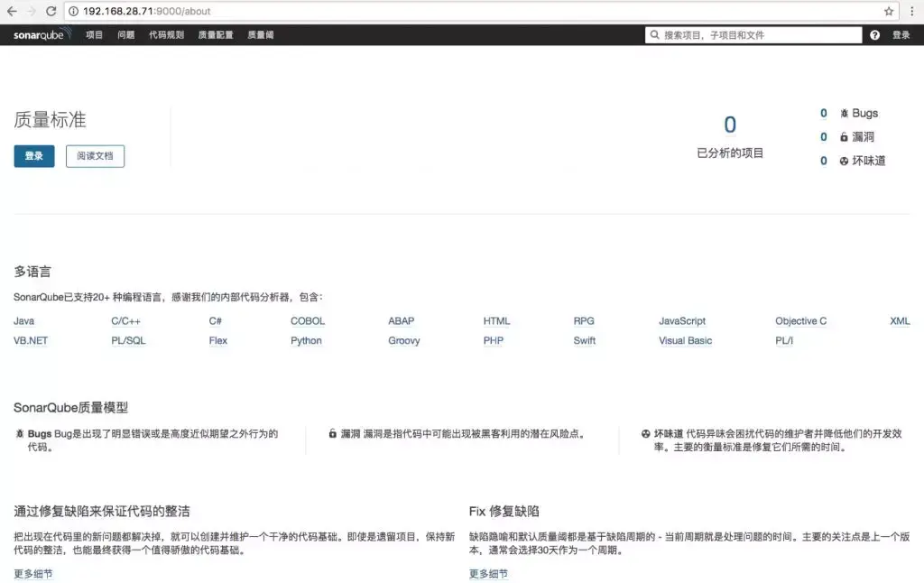Screen dimensions: 924x583
Task: Bookmark page with star icon
Action: [889, 11]
